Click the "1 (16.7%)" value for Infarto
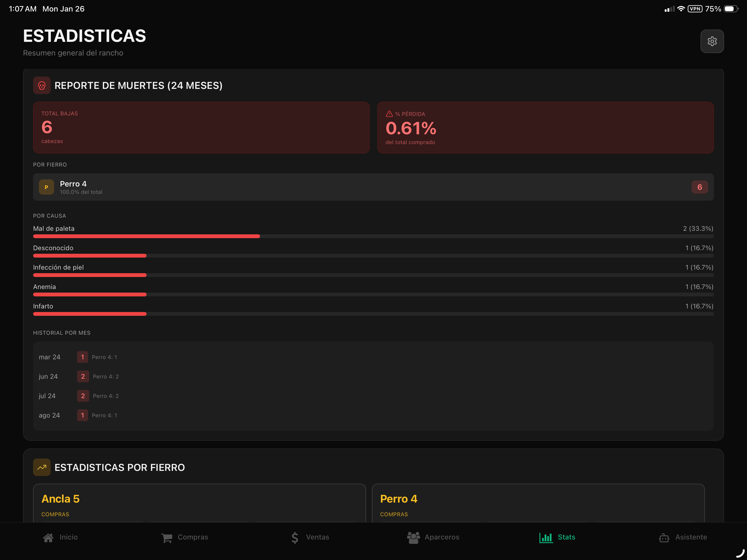The image size is (747, 560). [699, 306]
